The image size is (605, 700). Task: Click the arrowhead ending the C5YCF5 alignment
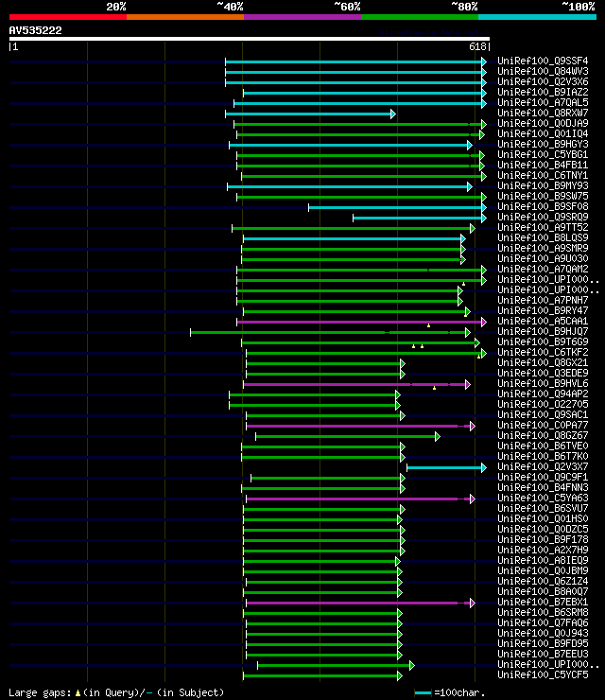[x=399, y=676]
